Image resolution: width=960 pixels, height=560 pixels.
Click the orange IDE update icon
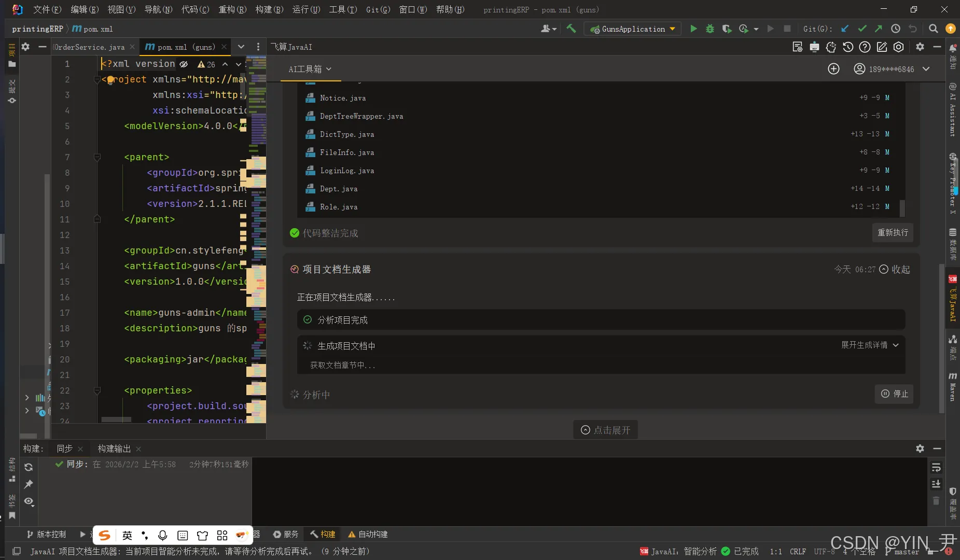[x=950, y=29]
